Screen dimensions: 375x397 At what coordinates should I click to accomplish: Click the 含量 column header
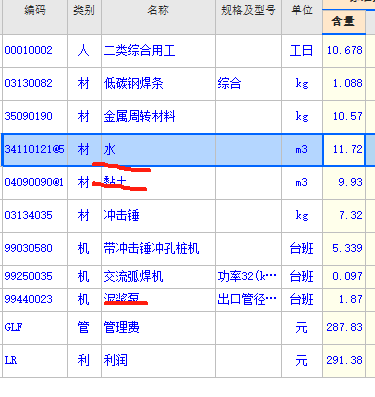click(344, 22)
